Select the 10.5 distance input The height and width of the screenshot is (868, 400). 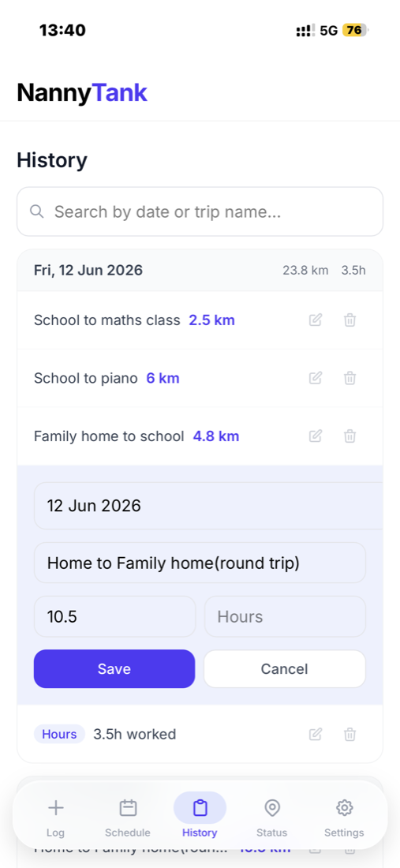pos(114,617)
